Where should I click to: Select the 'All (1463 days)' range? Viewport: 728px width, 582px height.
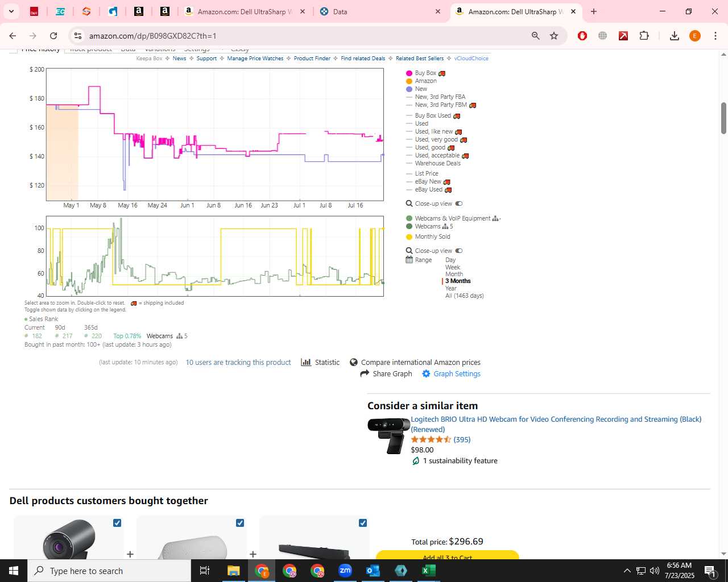[x=465, y=296]
